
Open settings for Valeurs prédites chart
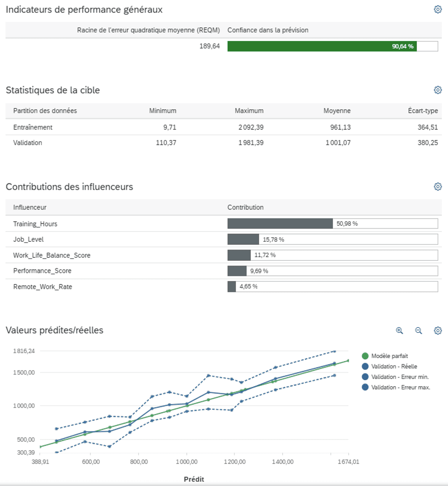tap(438, 331)
